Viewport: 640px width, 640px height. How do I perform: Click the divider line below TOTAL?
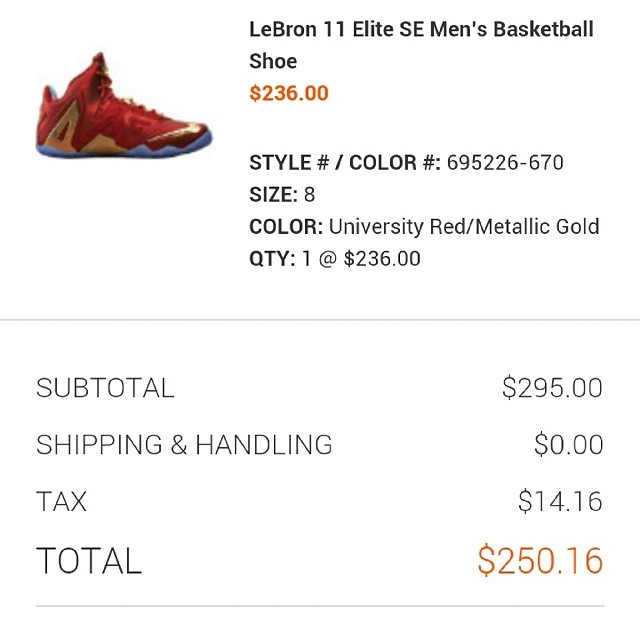tap(320, 606)
